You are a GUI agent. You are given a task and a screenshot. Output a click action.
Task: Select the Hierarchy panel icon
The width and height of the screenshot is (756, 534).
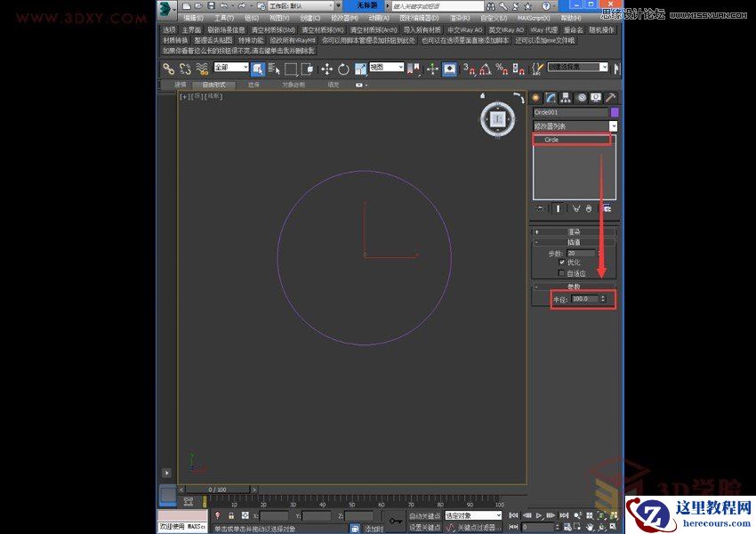pos(565,98)
